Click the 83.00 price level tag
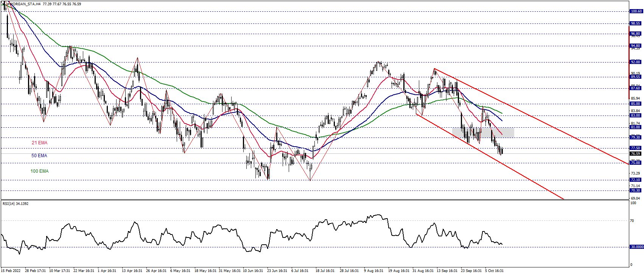The width and height of the screenshot is (644, 275). click(x=636, y=116)
